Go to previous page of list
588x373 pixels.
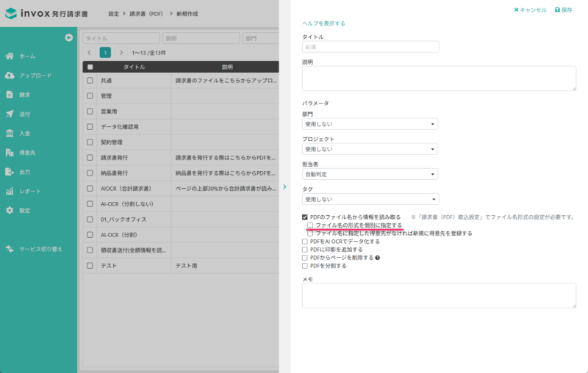click(x=89, y=52)
